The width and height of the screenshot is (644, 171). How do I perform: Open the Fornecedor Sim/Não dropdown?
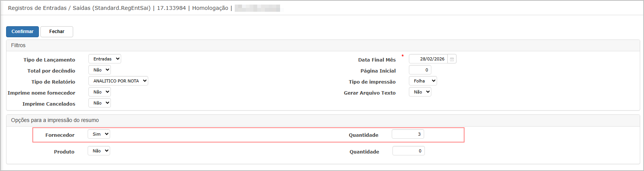(99, 134)
